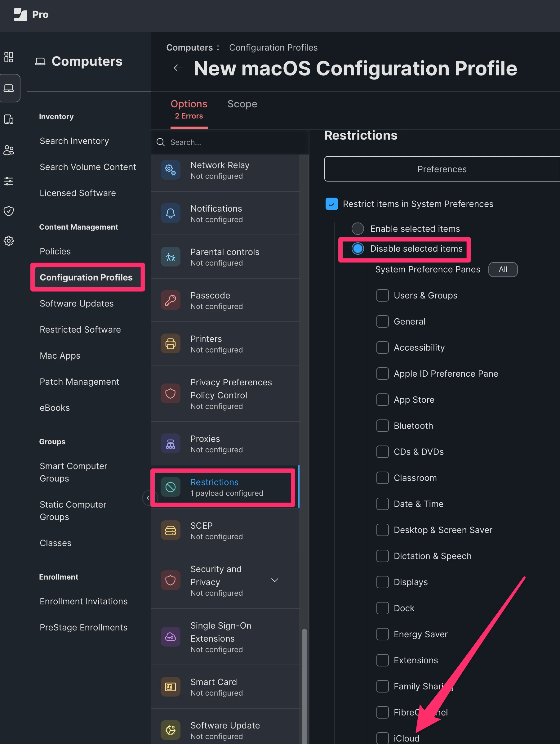560x744 pixels.
Task: Check the Displays pane checkbox
Action: [x=383, y=582]
